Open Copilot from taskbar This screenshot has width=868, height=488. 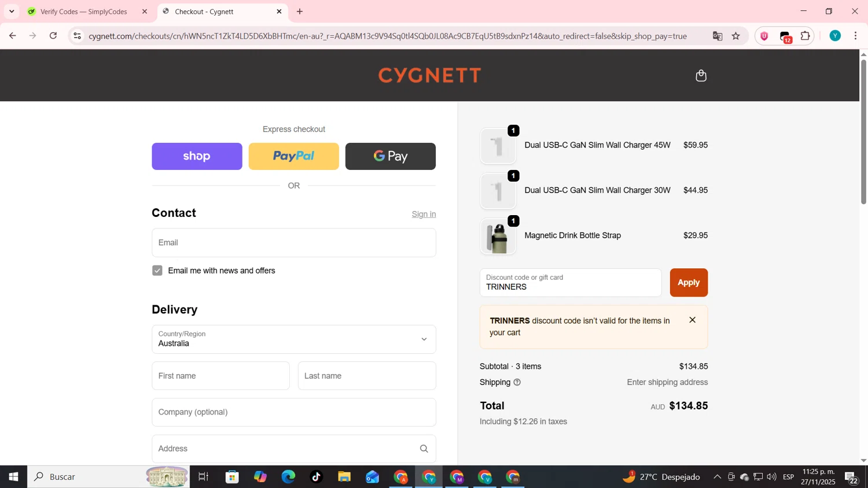(260, 477)
